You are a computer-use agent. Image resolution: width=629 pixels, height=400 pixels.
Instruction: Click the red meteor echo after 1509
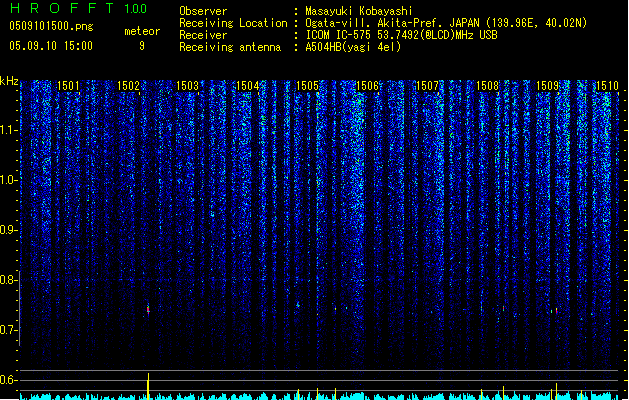click(x=556, y=310)
